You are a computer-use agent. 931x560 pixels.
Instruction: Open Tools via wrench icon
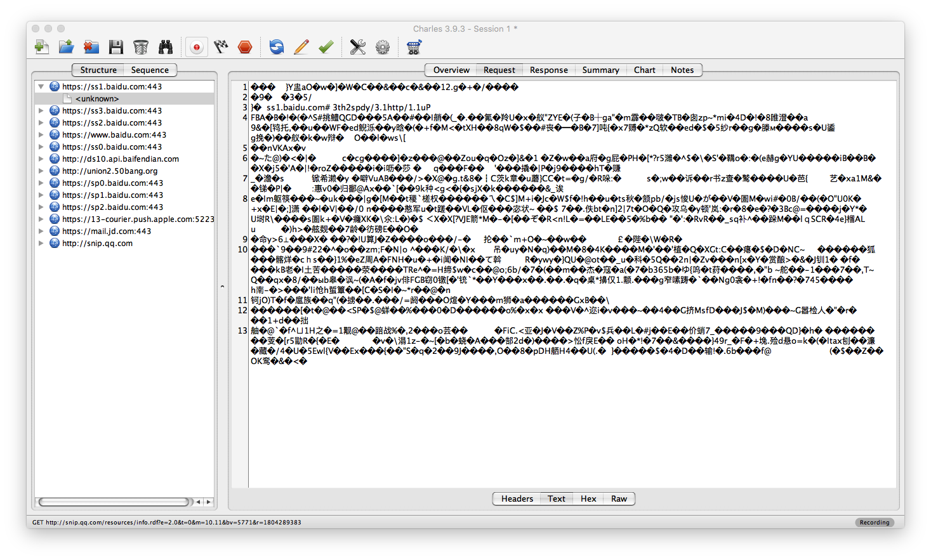pos(358,47)
